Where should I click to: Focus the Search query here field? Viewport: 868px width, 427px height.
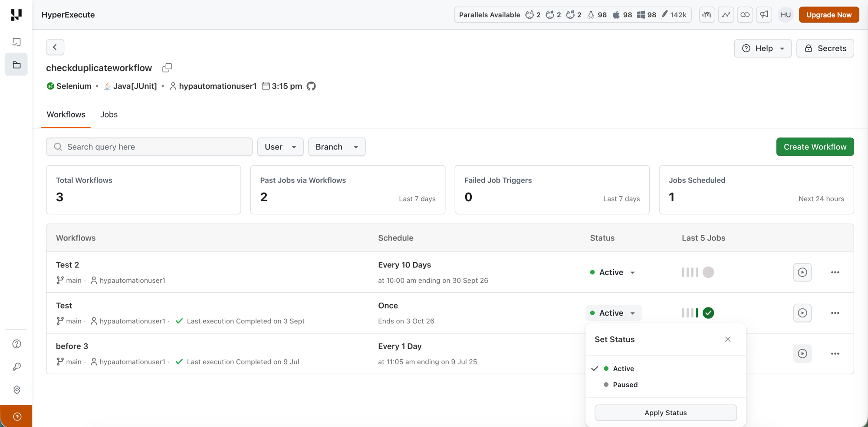coord(149,147)
